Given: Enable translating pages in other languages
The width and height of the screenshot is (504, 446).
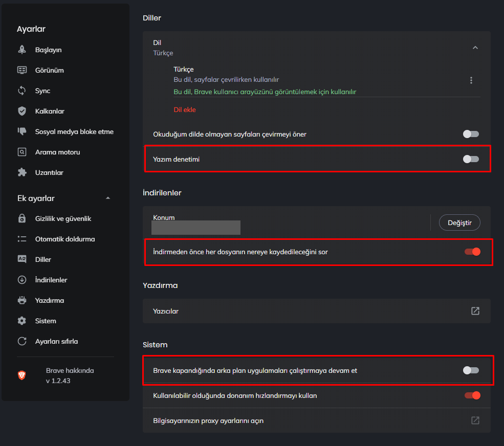Looking at the screenshot, I should pyautogui.click(x=470, y=133).
